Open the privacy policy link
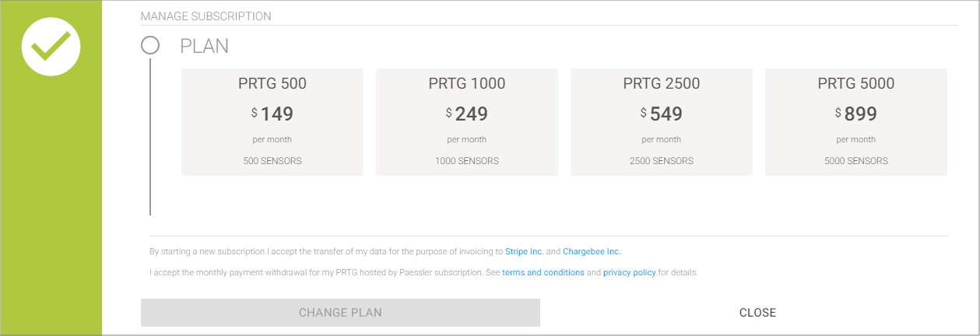Viewport: 980px width, 336px height. click(x=630, y=273)
